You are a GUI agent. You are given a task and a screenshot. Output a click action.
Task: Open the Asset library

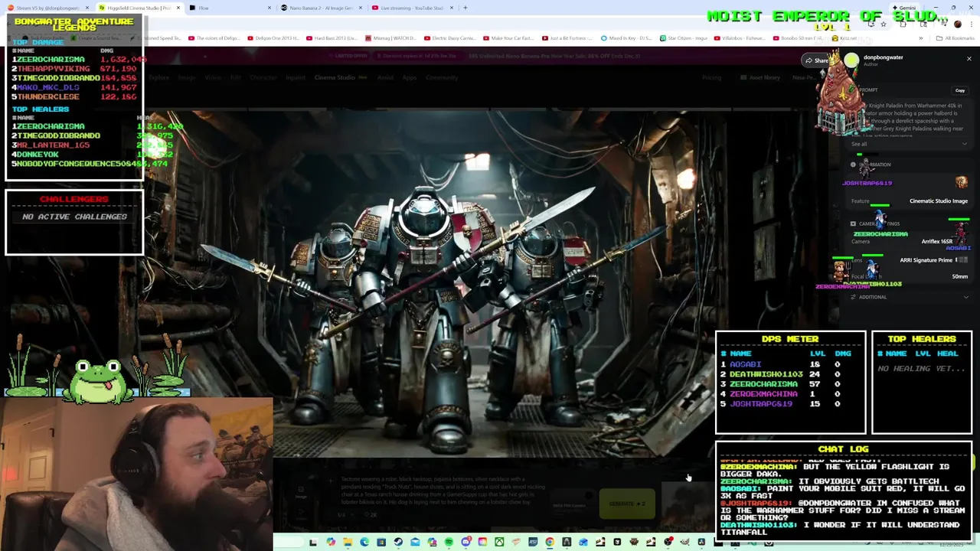tap(760, 77)
